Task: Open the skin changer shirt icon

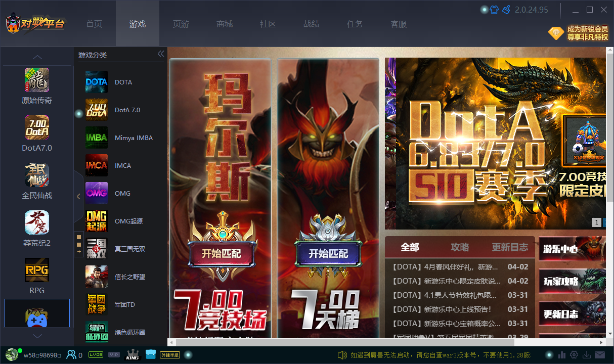Action: [494, 10]
